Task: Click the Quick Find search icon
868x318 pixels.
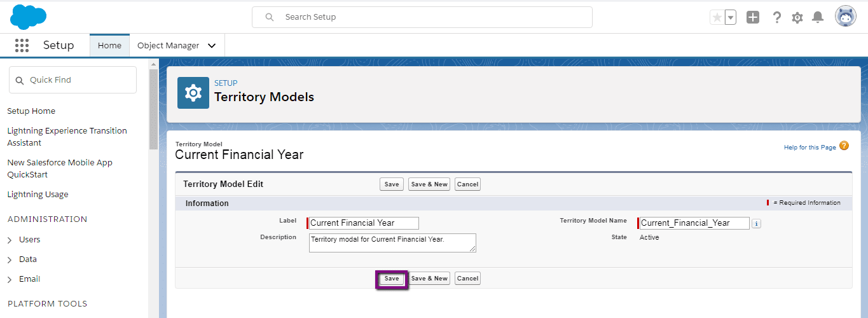Action: [20, 80]
